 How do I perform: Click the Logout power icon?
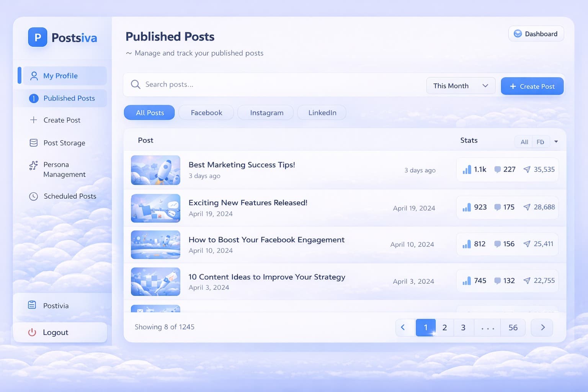click(x=32, y=332)
